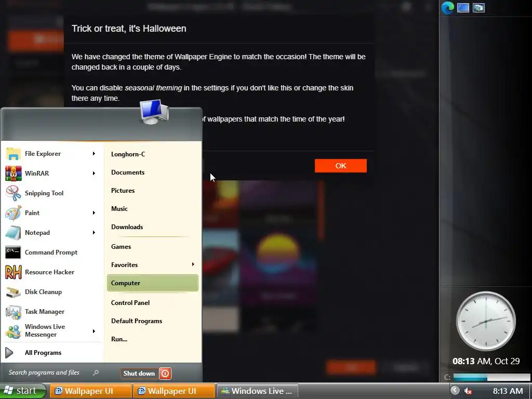Click the start button on taskbar
The height and width of the screenshot is (399, 532).
tap(23, 391)
